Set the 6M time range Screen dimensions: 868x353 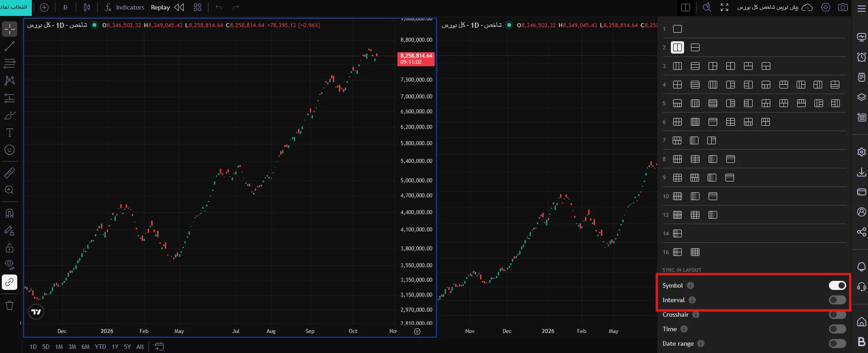(x=85, y=347)
